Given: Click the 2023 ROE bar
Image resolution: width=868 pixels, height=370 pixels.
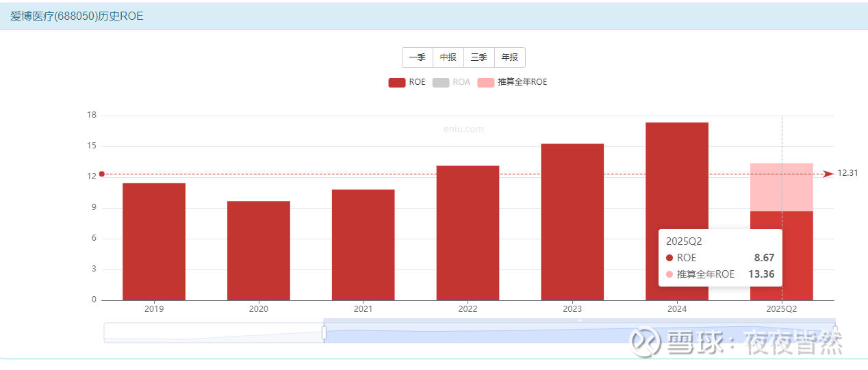Looking at the screenshot, I should tap(572, 222).
